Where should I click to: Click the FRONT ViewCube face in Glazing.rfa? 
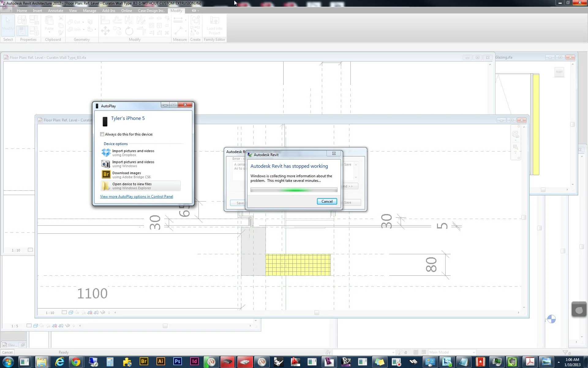click(559, 72)
